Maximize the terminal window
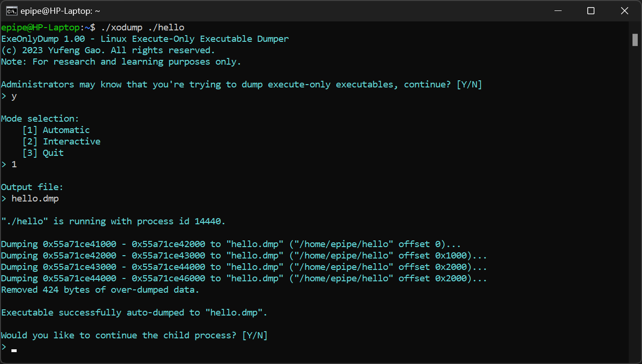 click(591, 10)
